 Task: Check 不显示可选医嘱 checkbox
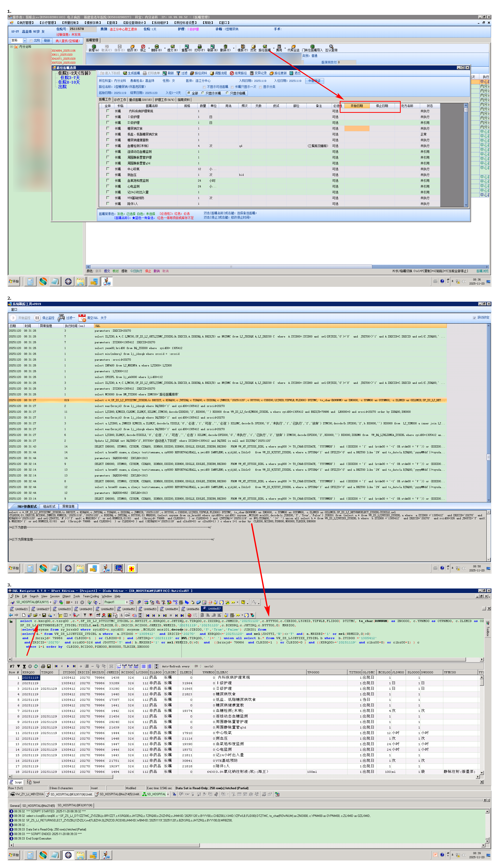[x=205, y=87]
